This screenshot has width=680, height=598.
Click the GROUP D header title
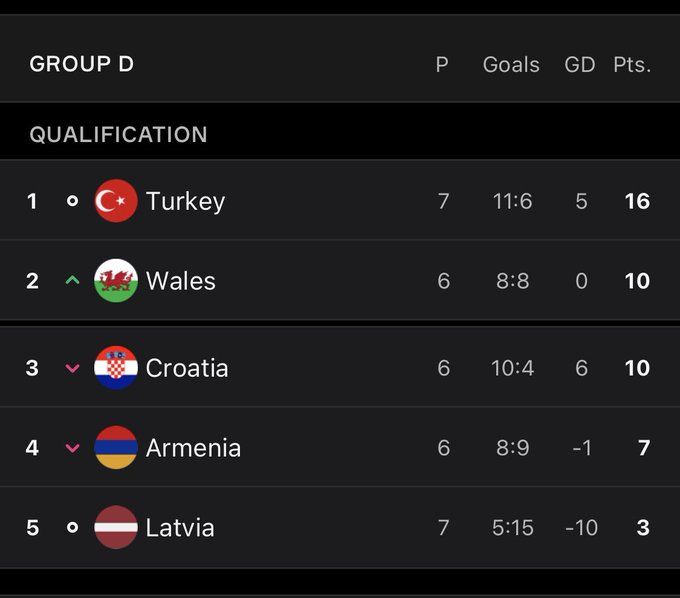tap(82, 65)
